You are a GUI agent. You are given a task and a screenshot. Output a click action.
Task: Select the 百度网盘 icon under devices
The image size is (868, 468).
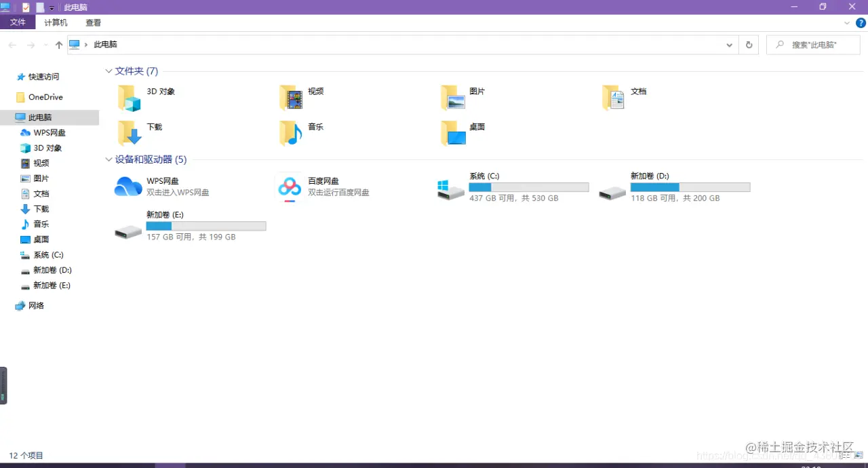coord(290,188)
